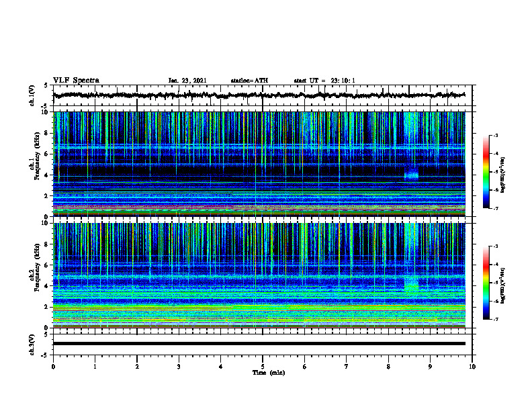Screen dimensions: 532x411
Task: Click the "ch.3(V)" axis label
Action: point(32,345)
